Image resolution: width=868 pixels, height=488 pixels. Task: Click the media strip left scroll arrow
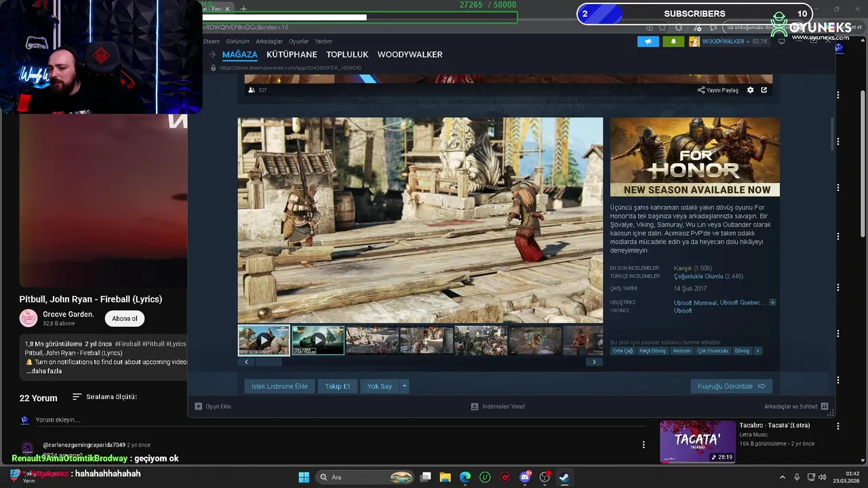click(x=246, y=362)
